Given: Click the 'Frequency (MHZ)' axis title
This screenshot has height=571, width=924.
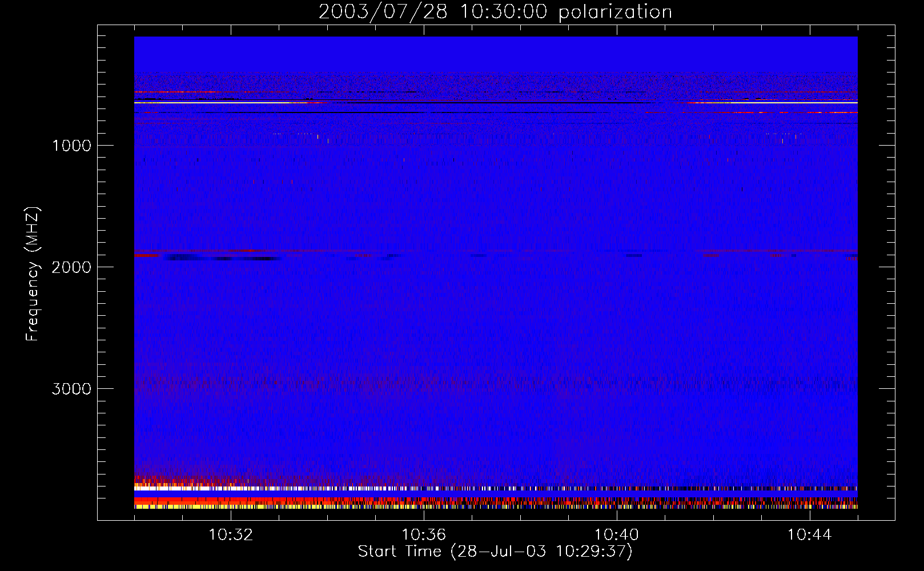Looking at the screenshot, I should coord(33,274).
